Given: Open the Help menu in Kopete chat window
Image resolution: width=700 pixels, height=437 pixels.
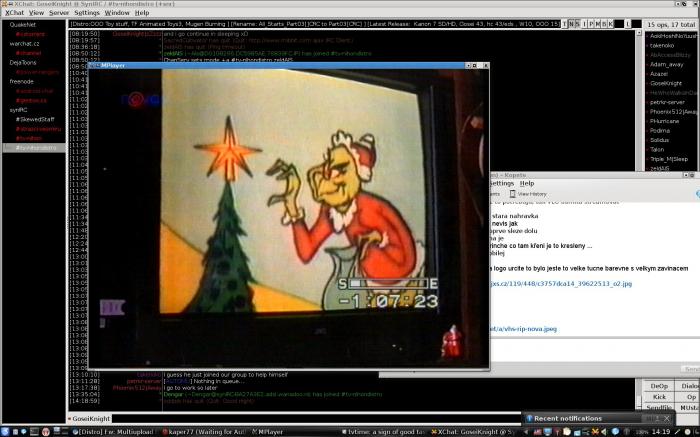Looking at the screenshot, I should (527, 183).
